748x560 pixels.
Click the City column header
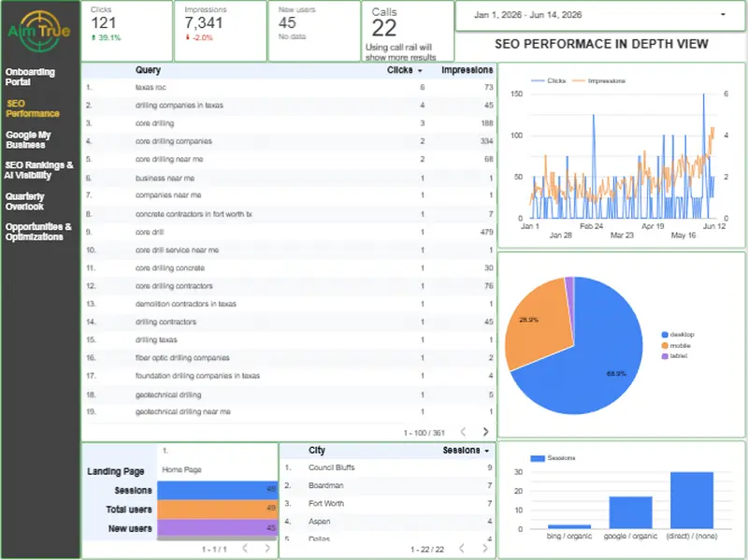[317, 451]
